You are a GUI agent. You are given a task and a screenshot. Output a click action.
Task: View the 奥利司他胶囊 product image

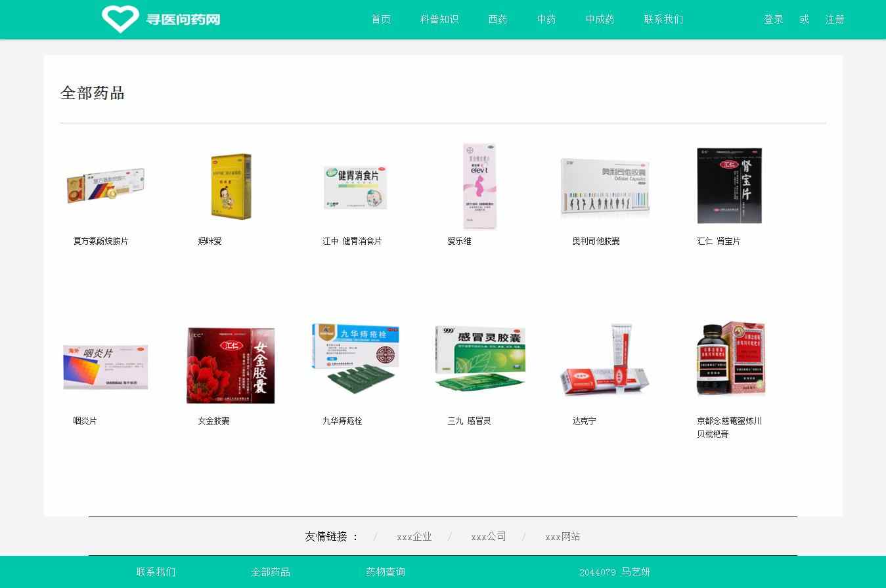click(x=605, y=187)
